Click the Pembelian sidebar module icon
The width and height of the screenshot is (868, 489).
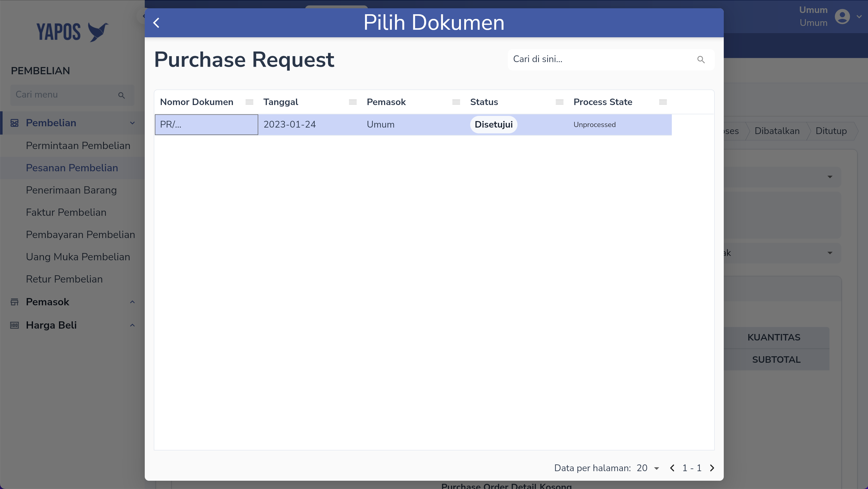pyautogui.click(x=14, y=123)
